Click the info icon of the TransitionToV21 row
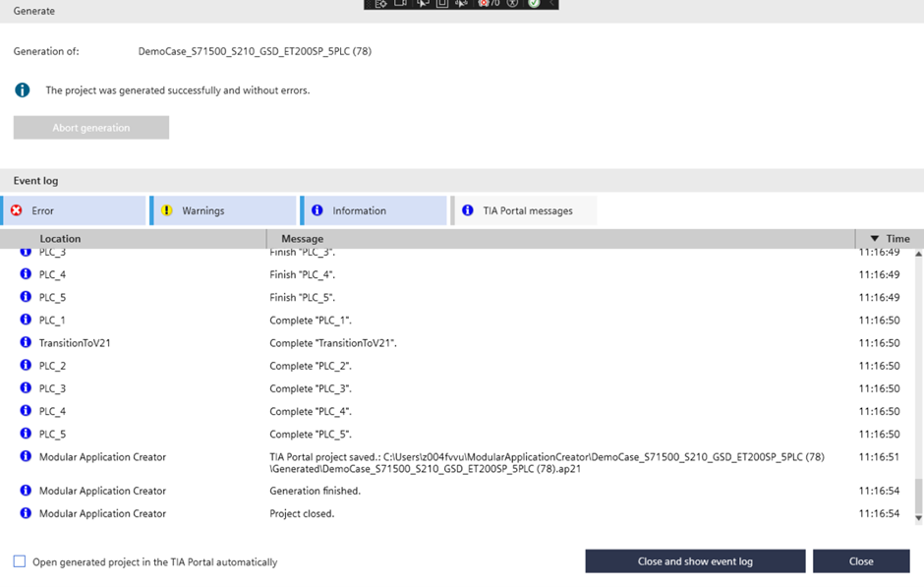The height and width of the screenshot is (587, 924). pos(26,342)
